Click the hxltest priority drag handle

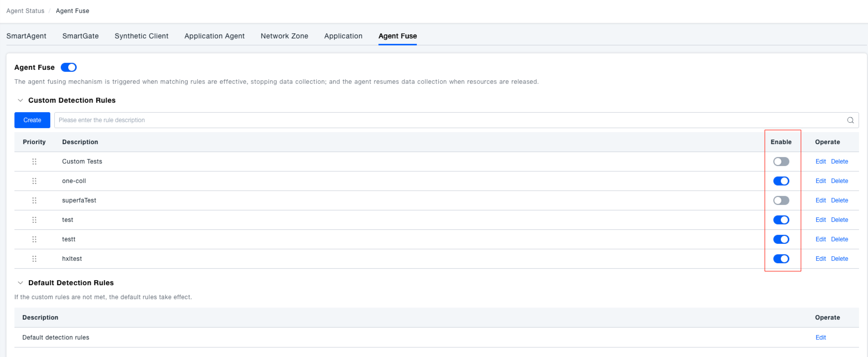(34, 259)
